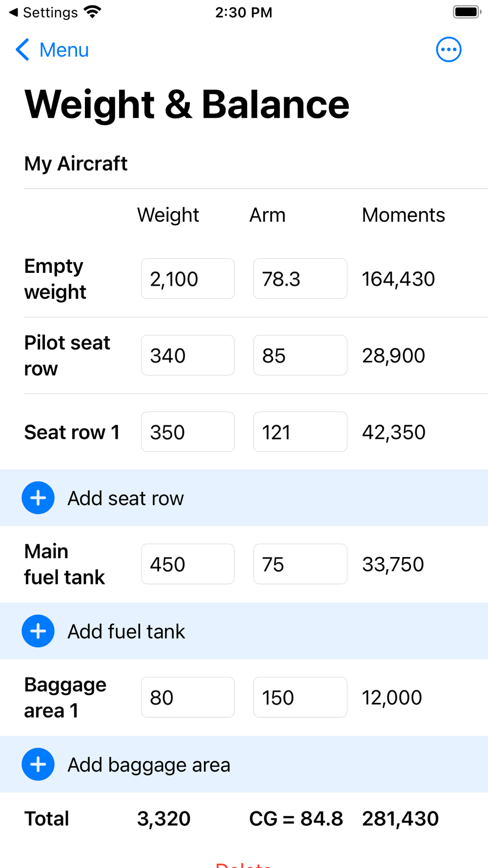Edit Seat row 1 weight 350
488x868 pixels.
[188, 432]
